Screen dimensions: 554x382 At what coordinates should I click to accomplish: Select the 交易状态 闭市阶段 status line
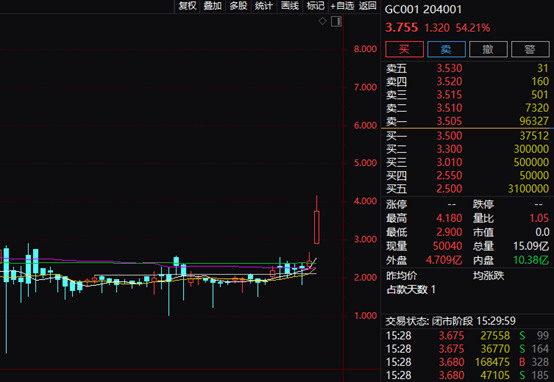450,321
